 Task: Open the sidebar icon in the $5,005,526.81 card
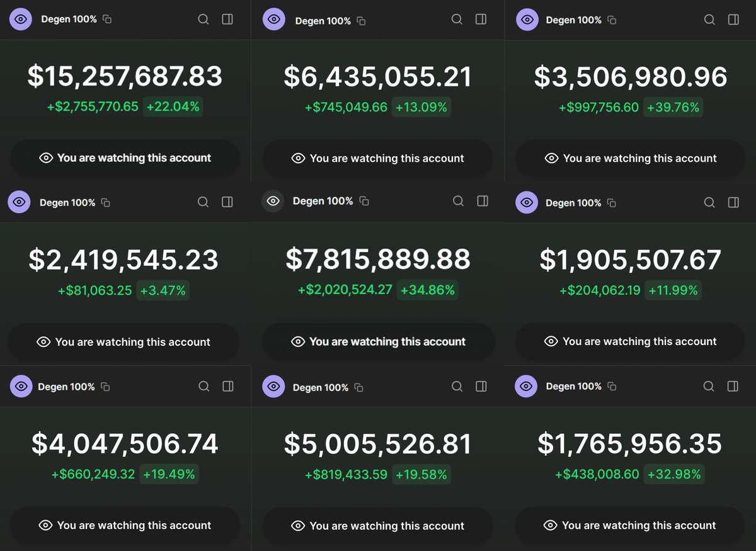[481, 386]
